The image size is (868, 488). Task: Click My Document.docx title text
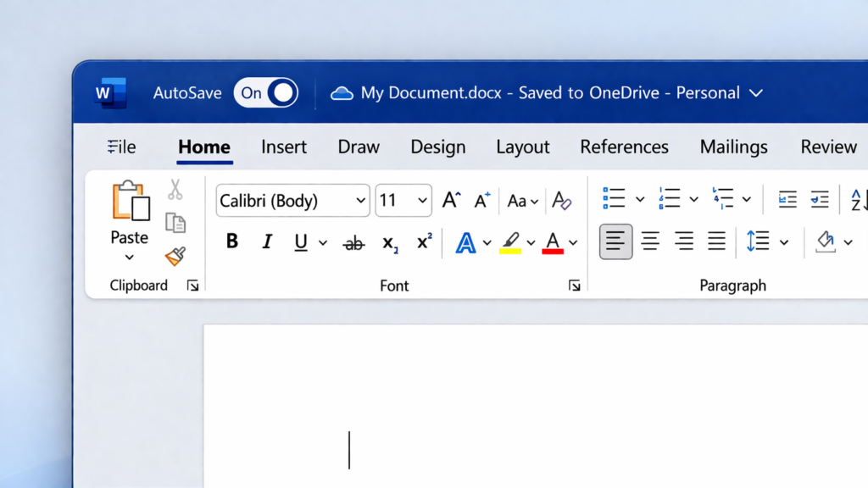(x=431, y=92)
